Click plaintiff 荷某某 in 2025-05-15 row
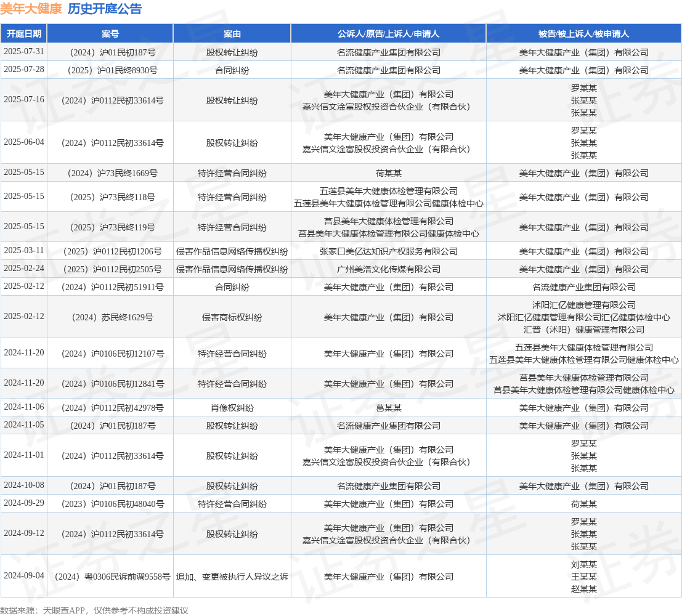682x616 pixels. pos(388,173)
